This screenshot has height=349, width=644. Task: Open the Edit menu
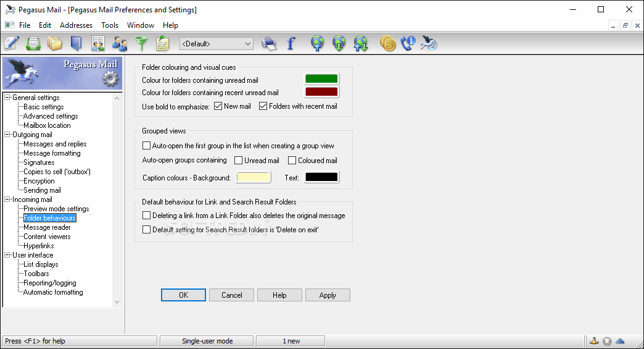[x=45, y=25]
